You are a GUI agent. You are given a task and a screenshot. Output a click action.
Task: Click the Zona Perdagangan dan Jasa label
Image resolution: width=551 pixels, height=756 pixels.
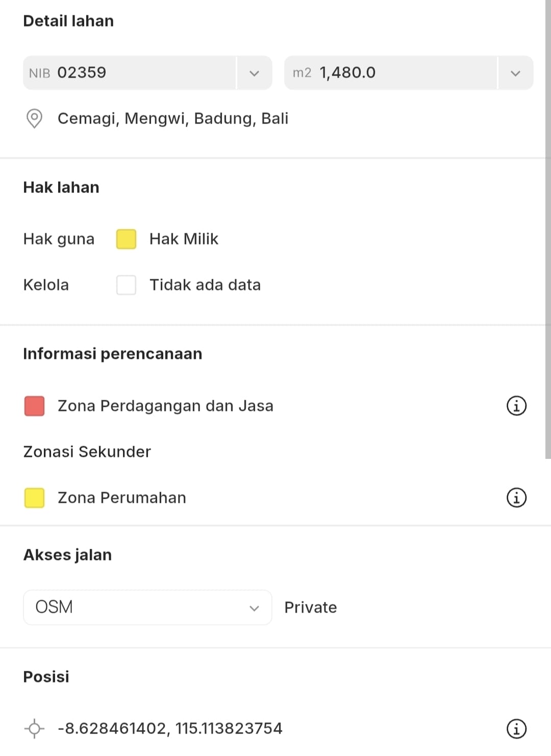click(x=165, y=406)
